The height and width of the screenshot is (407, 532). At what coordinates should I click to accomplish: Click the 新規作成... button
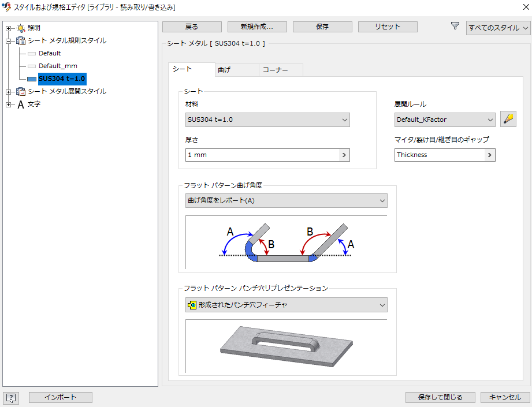pos(257,27)
